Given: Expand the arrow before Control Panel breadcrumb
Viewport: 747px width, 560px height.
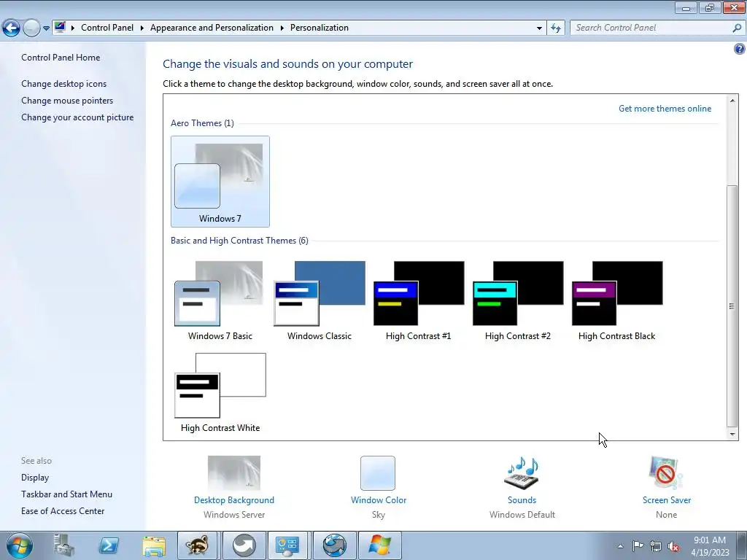Looking at the screenshot, I should point(73,28).
